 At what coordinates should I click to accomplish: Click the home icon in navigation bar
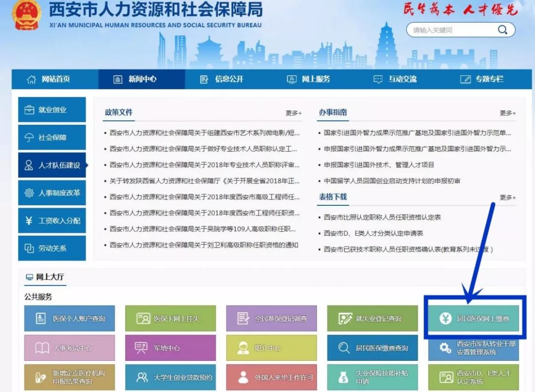point(31,79)
